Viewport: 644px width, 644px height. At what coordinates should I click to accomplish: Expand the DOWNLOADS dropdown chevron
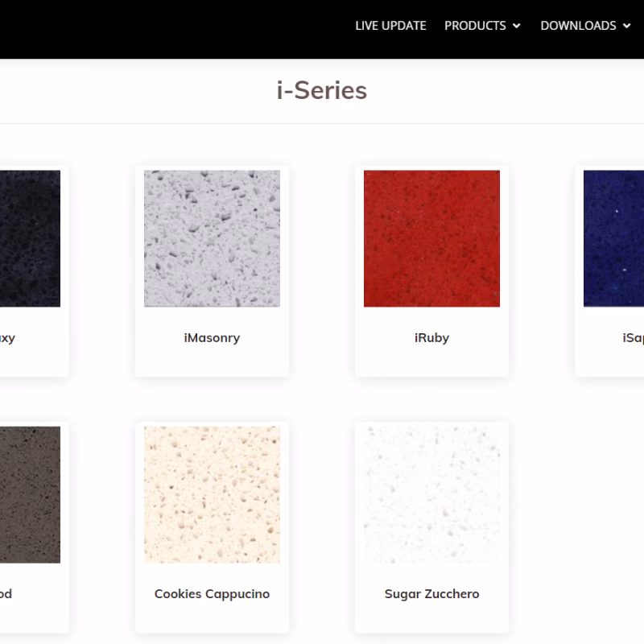[627, 26]
